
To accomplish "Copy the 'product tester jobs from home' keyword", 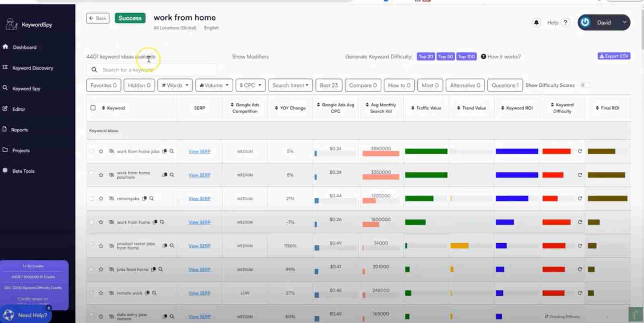I will (165, 246).
